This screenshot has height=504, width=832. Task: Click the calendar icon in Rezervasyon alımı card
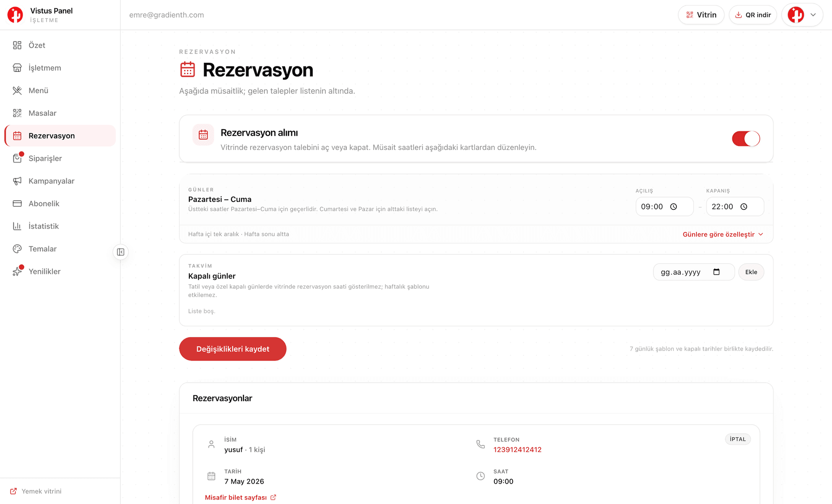tap(203, 135)
